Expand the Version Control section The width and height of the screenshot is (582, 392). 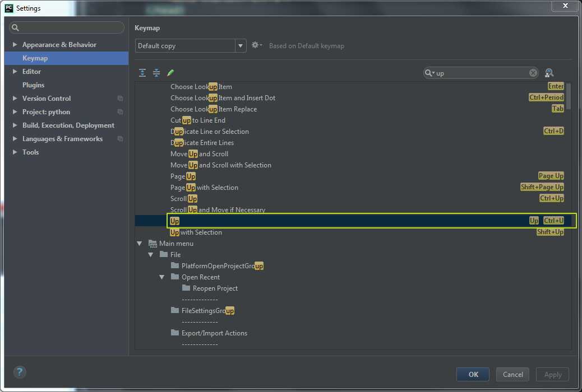pos(15,98)
